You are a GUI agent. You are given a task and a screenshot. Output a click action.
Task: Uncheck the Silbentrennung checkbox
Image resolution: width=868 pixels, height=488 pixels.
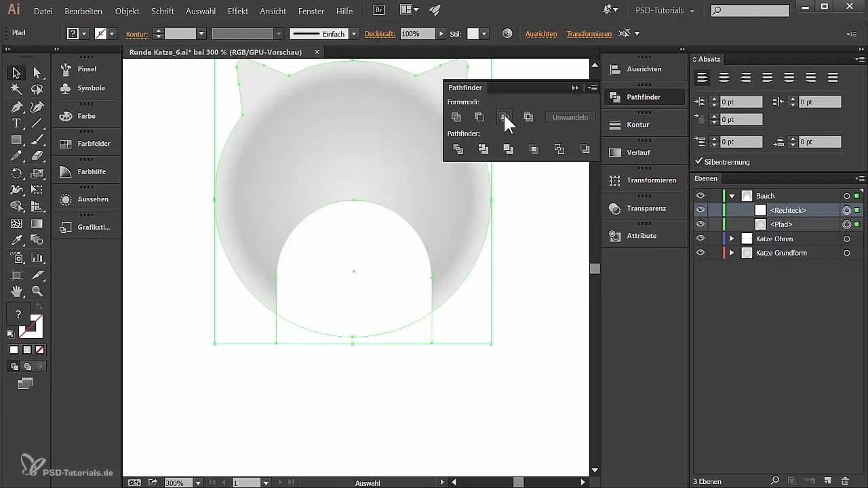[699, 162]
